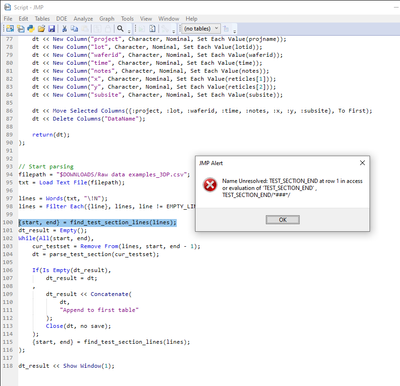The width and height of the screenshot is (400, 386).
Task: Open the Graph menu
Action: [x=107, y=19]
